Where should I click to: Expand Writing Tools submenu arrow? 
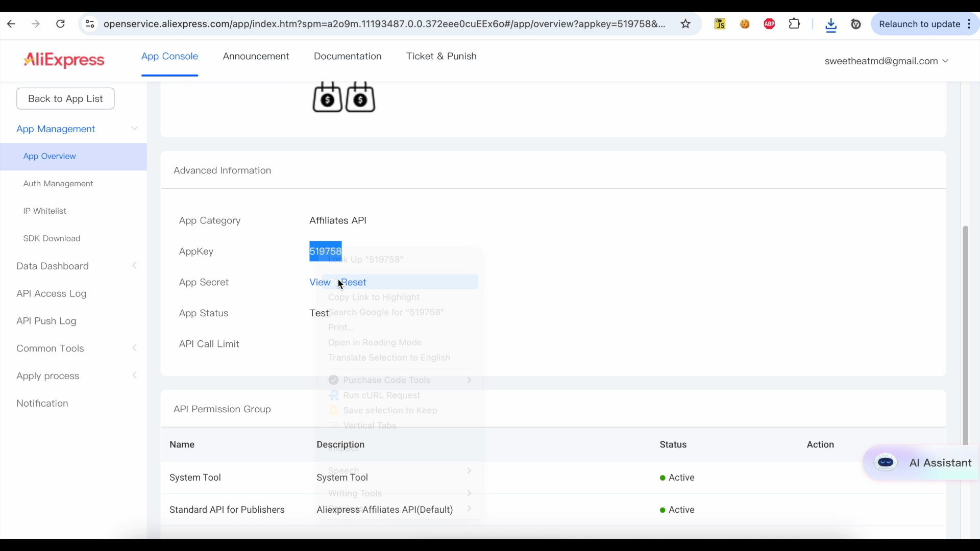click(469, 494)
